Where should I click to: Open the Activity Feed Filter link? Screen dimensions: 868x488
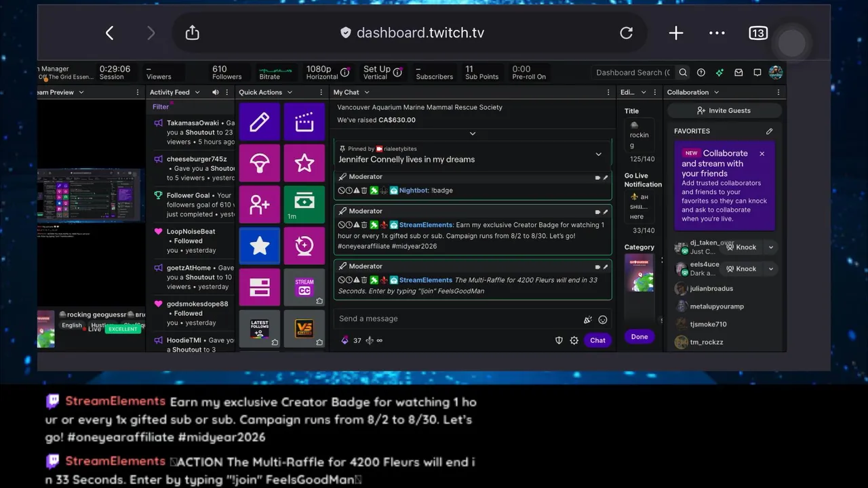[x=161, y=106]
